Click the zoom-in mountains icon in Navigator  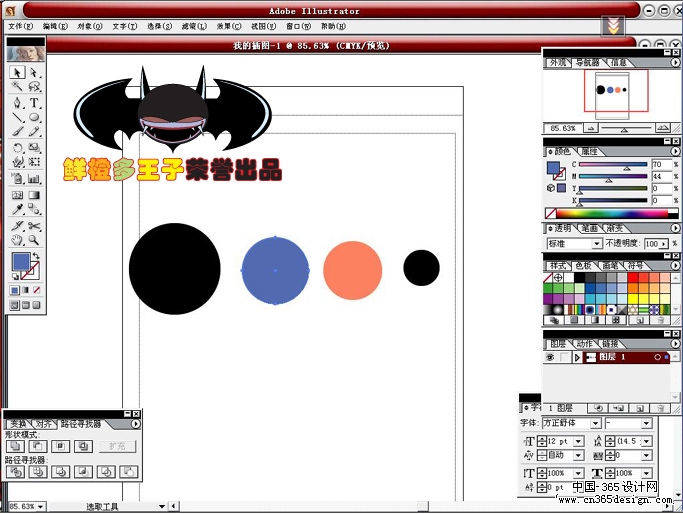(x=663, y=128)
